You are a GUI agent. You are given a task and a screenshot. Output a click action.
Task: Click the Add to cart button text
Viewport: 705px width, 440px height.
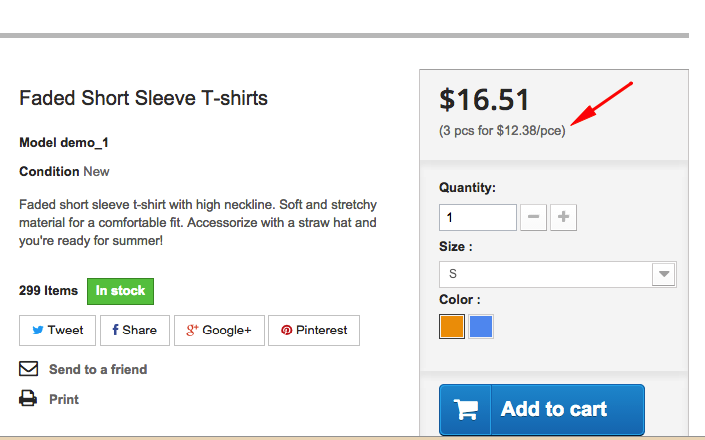click(x=554, y=409)
